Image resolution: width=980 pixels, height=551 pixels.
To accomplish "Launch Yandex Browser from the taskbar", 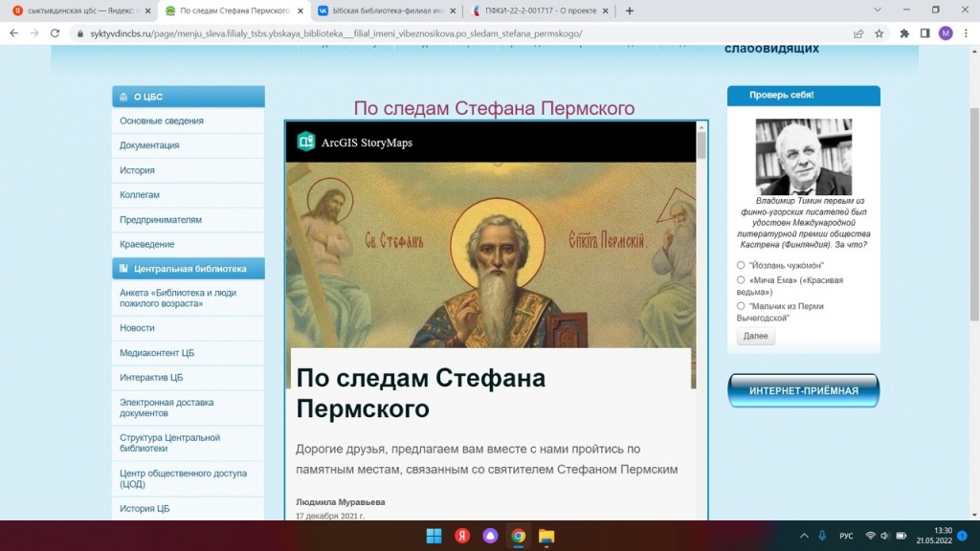I will [462, 536].
